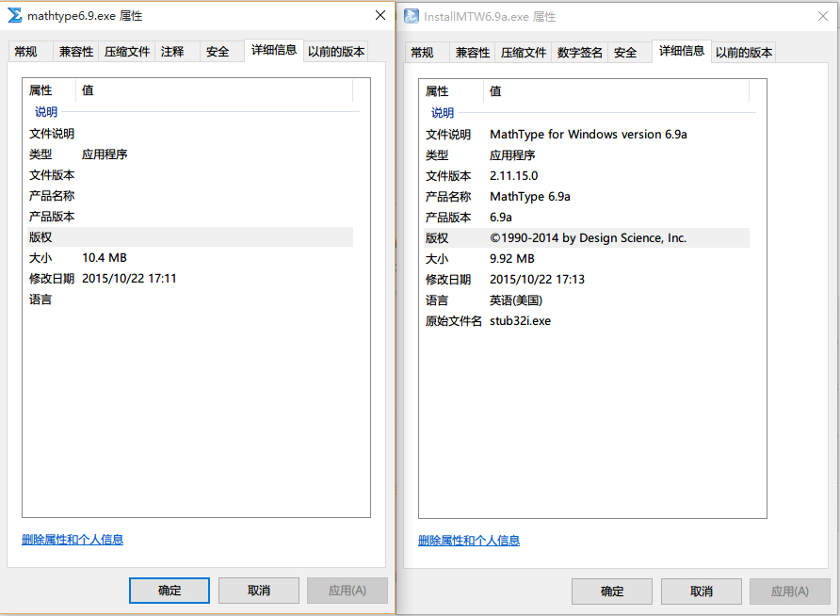Screen dimensions: 840x616
Task: Click the 值 column header in the InstallMTW6.9a.exe window
Action: pos(616,91)
